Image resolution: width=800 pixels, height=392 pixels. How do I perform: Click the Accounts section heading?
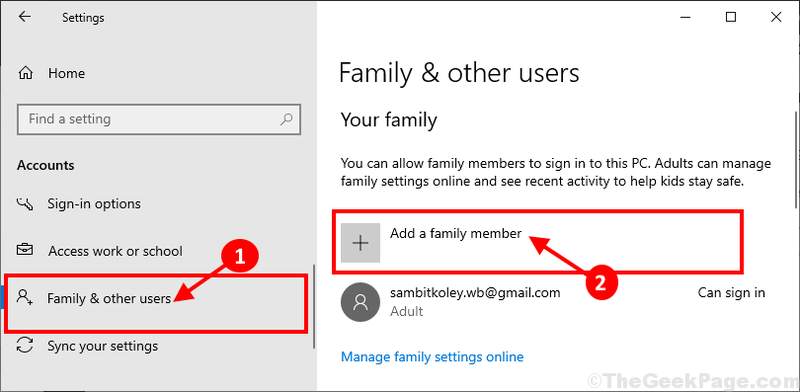[45, 165]
